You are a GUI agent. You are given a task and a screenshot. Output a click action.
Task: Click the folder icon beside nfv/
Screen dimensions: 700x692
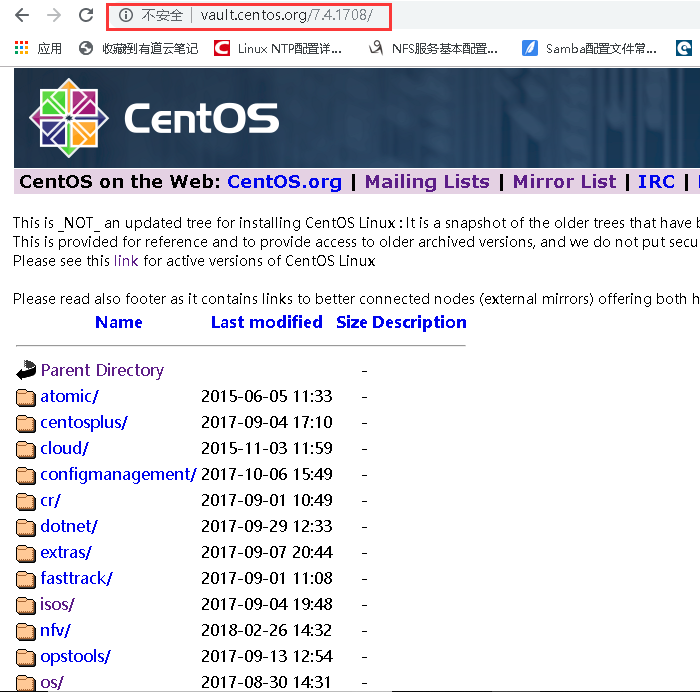point(26,631)
